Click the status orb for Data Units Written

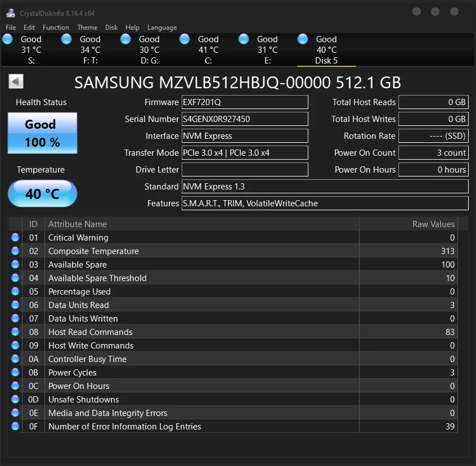pyautogui.click(x=15, y=319)
